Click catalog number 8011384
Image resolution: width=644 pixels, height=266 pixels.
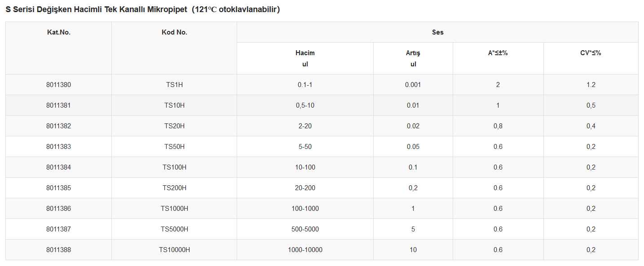pos(58,167)
